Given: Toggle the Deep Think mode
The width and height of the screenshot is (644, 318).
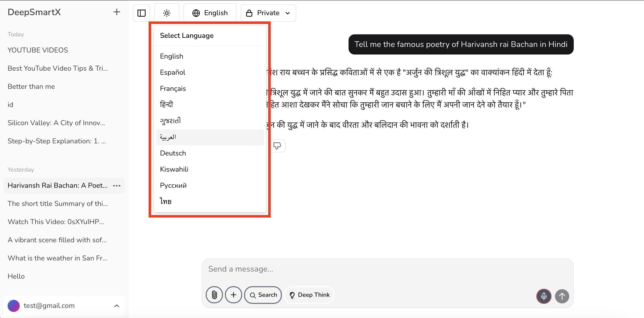Looking at the screenshot, I should pos(309,295).
